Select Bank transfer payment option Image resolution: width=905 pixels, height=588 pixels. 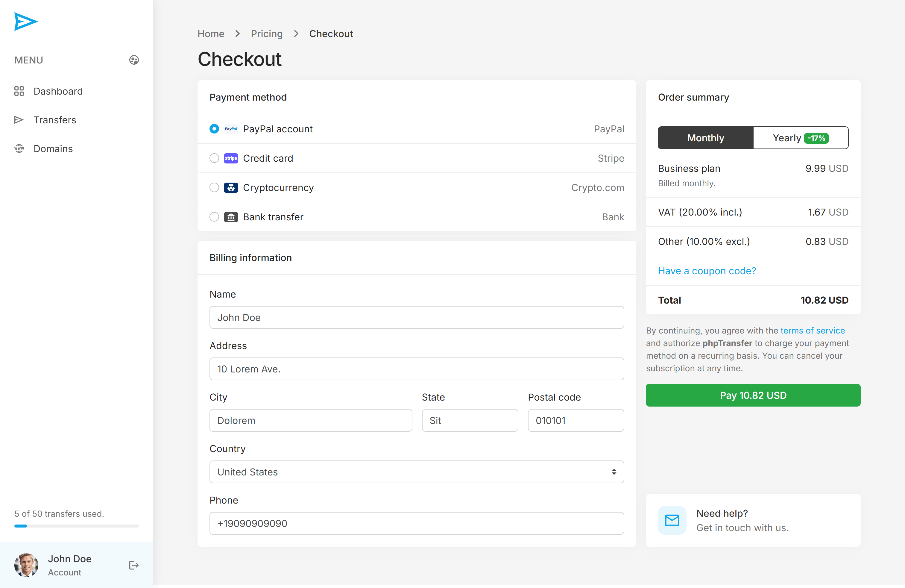click(x=214, y=217)
